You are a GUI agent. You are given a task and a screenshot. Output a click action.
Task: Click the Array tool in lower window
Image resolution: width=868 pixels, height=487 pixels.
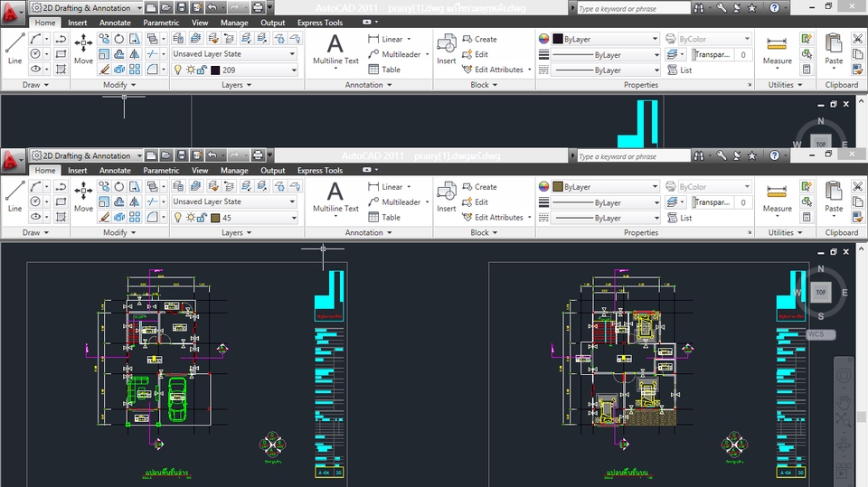click(135, 217)
